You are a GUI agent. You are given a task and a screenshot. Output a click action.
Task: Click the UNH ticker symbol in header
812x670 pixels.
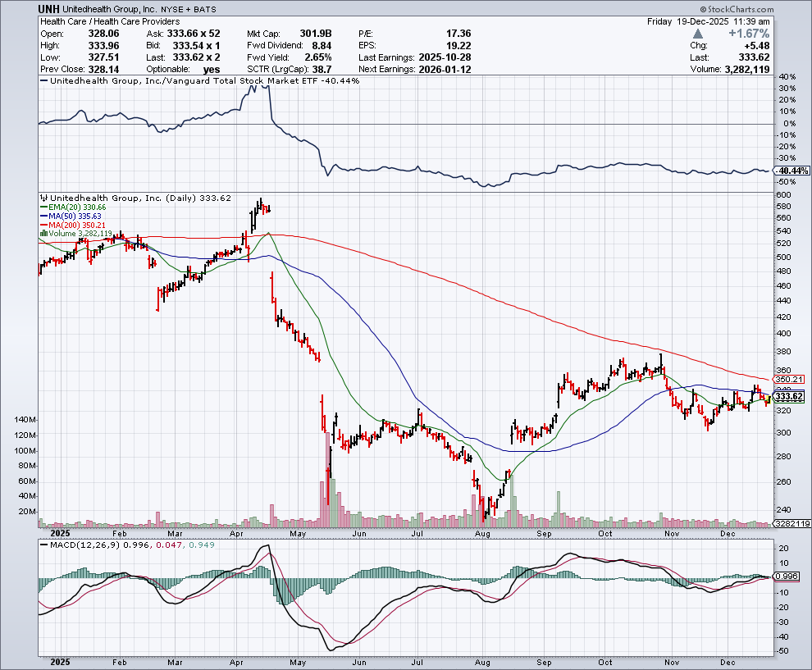click(50, 7)
